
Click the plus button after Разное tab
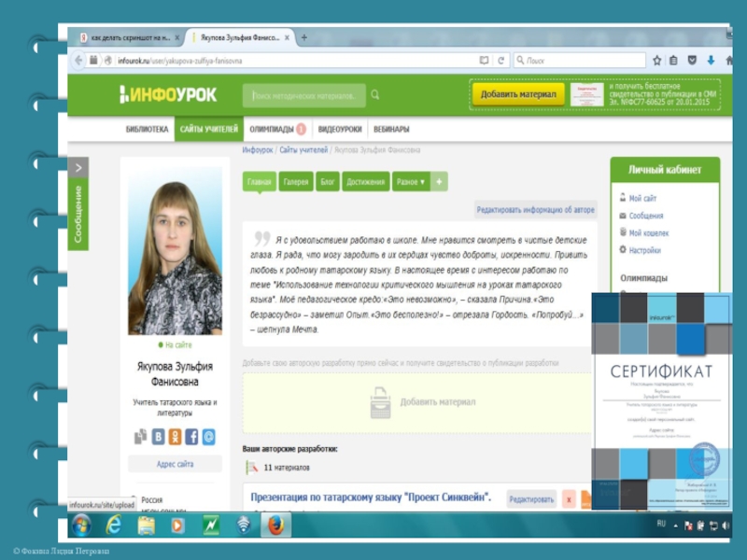pyautogui.click(x=439, y=182)
